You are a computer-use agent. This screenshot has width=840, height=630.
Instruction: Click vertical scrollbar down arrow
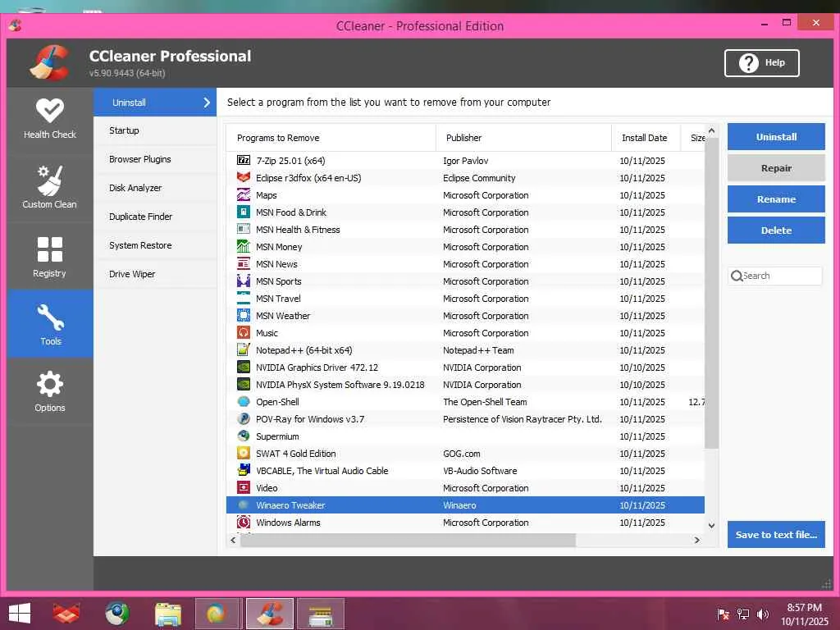(x=711, y=526)
